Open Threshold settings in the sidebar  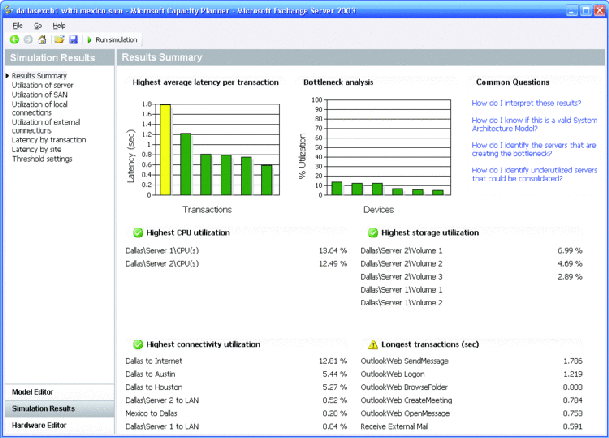click(x=42, y=158)
